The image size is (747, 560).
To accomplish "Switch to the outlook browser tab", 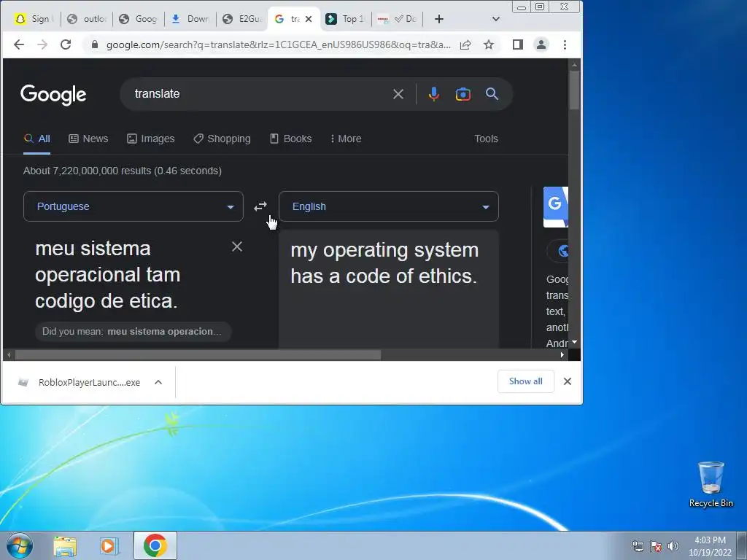I will click(x=87, y=19).
